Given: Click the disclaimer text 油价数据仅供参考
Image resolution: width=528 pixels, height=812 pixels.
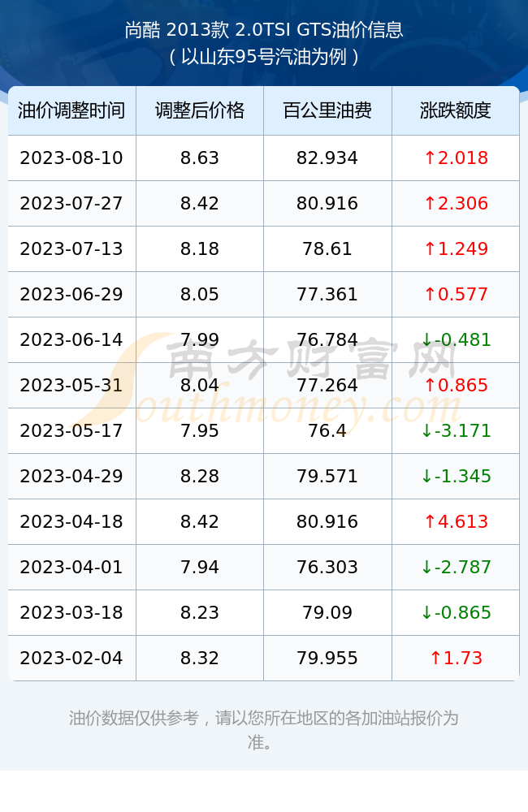Looking at the screenshot, I should (134, 719).
